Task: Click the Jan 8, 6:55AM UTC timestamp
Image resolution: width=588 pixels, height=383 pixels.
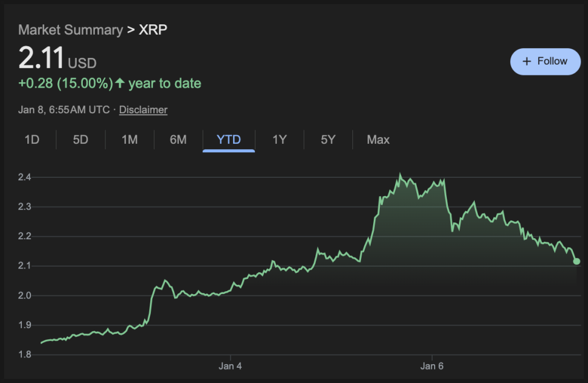Action: 64,110
